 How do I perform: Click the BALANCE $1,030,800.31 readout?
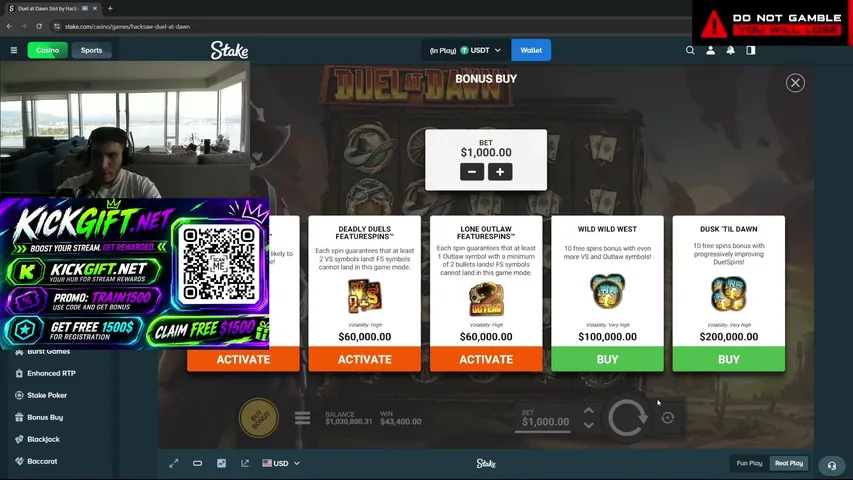tap(349, 418)
